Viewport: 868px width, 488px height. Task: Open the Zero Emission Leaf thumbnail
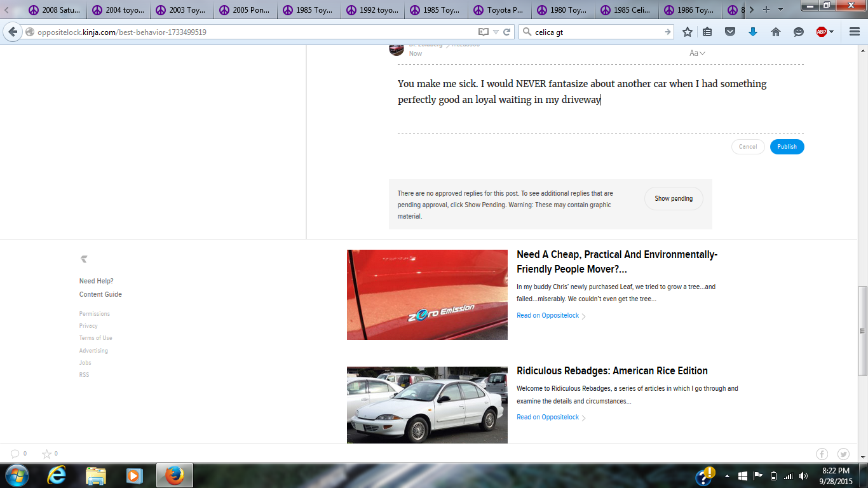point(427,295)
